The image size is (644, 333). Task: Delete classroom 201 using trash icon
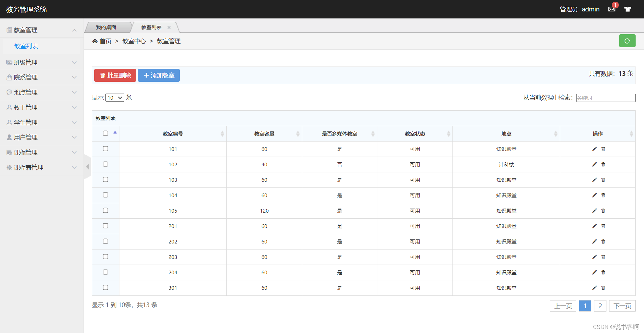pos(603,226)
